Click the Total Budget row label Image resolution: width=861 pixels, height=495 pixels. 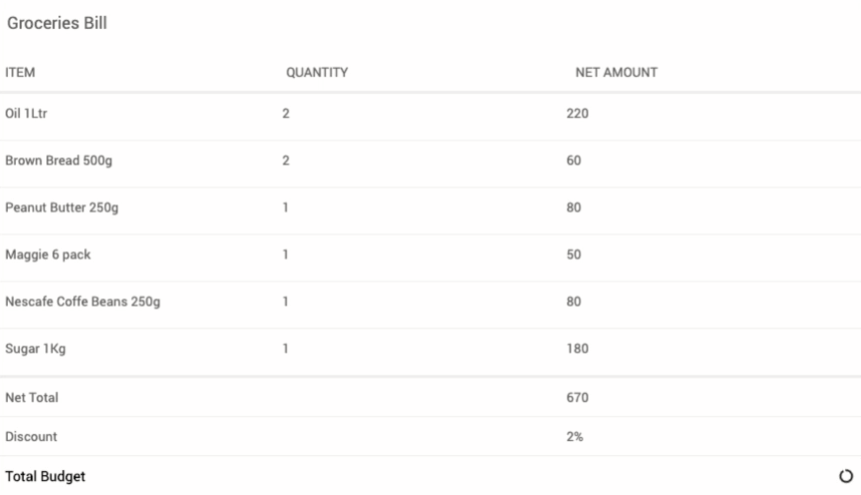(45, 477)
